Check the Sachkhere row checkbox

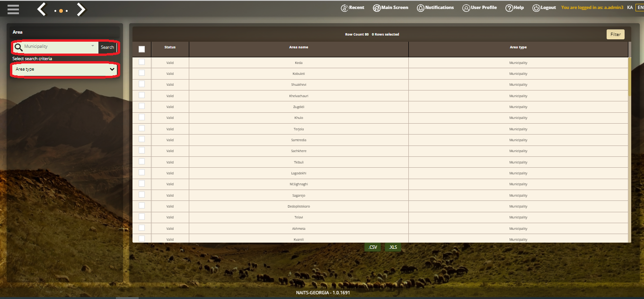[141, 150]
